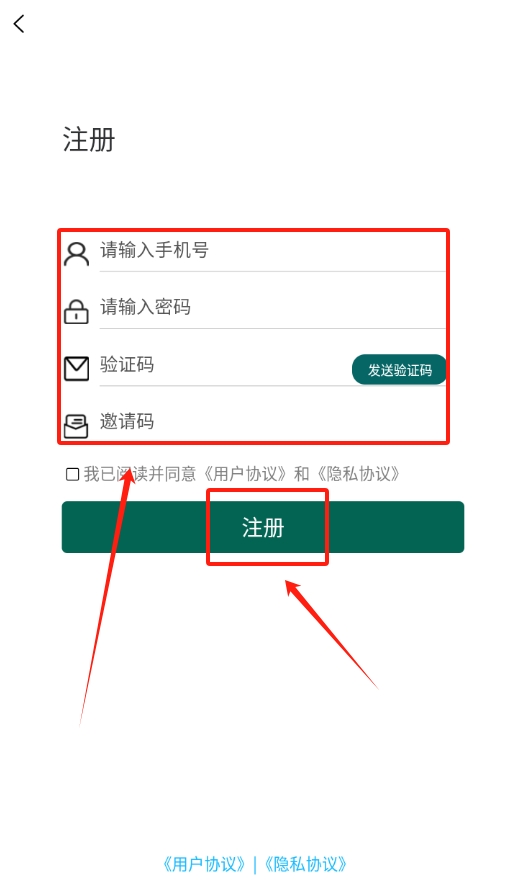Tap the blue divider between footer links
The image size is (514, 895).
pyautogui.click(x=255, y=864)
